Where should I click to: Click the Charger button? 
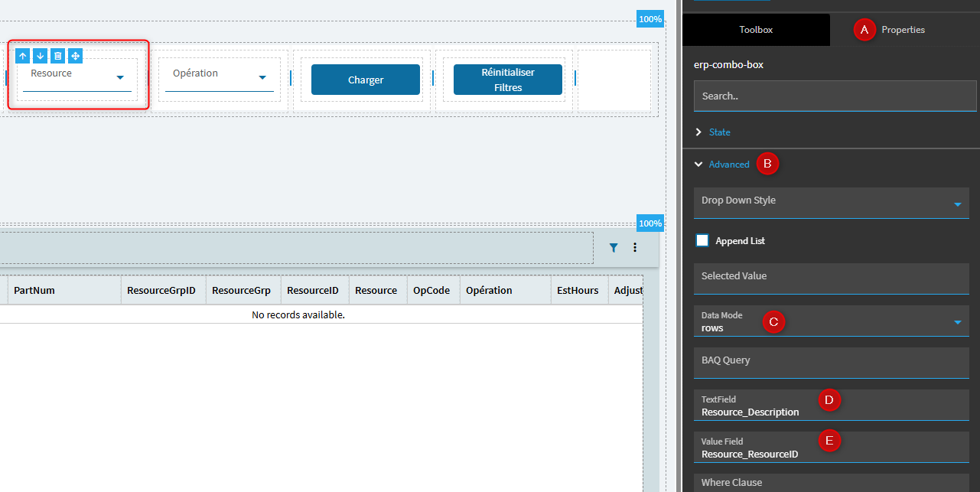tap(366, 80)
